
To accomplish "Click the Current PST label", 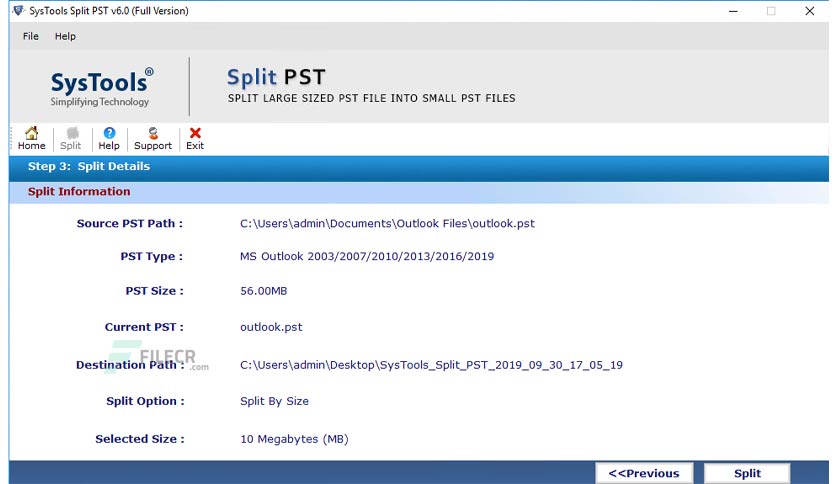I will 144,327.
